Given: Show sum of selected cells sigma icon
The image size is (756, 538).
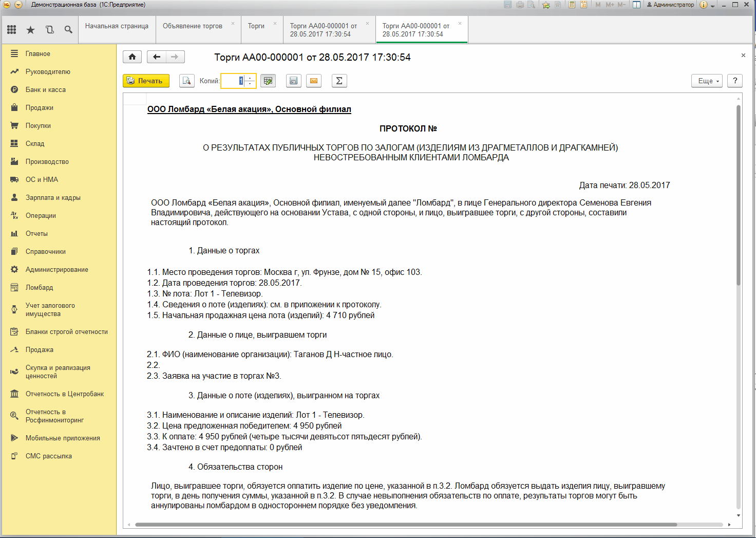Looking at the screenshot, I should (339, 81).
